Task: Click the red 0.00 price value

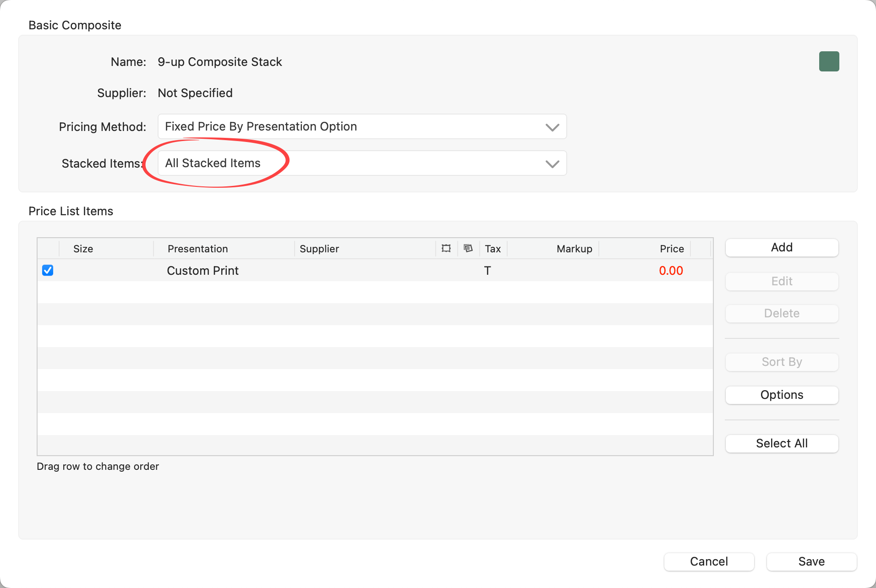Action: click(671, 271)
